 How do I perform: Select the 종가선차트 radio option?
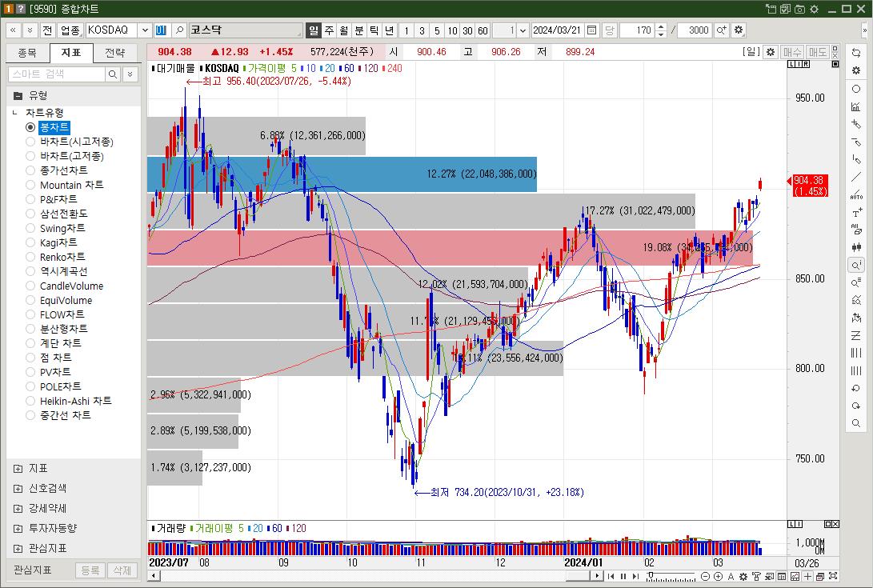click(30, 170)
